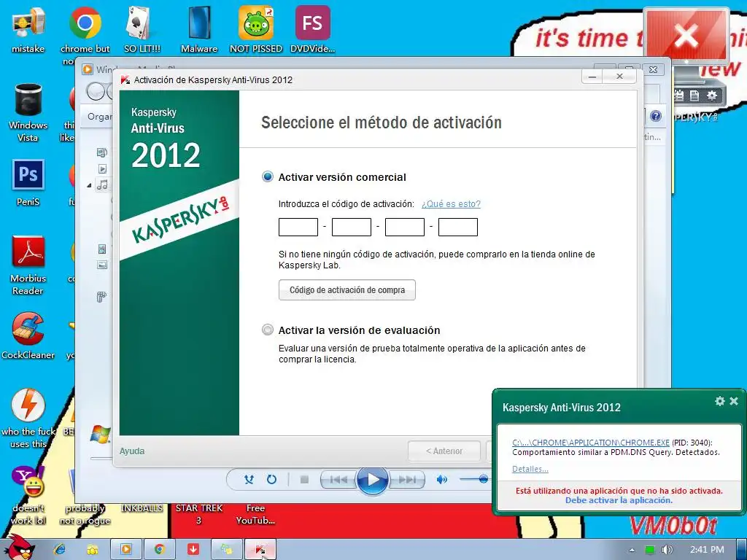Viewport: 747px width, 560px height.
Task: Click the volume speaker tray icon
Action: 667,550
